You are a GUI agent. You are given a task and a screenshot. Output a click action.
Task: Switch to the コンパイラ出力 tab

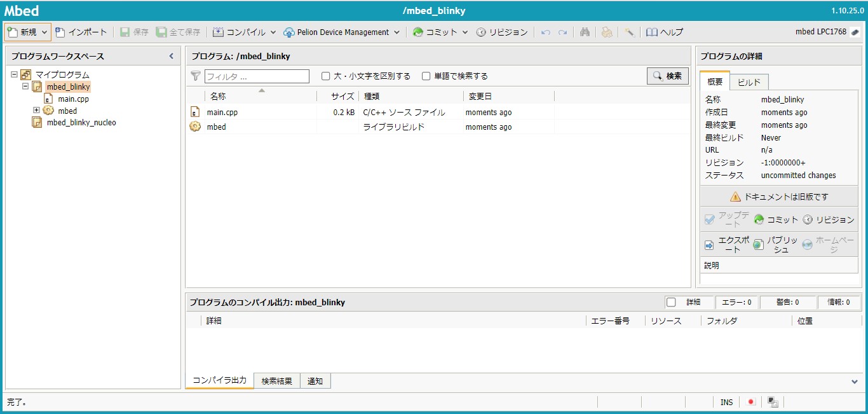pos(219,380)
